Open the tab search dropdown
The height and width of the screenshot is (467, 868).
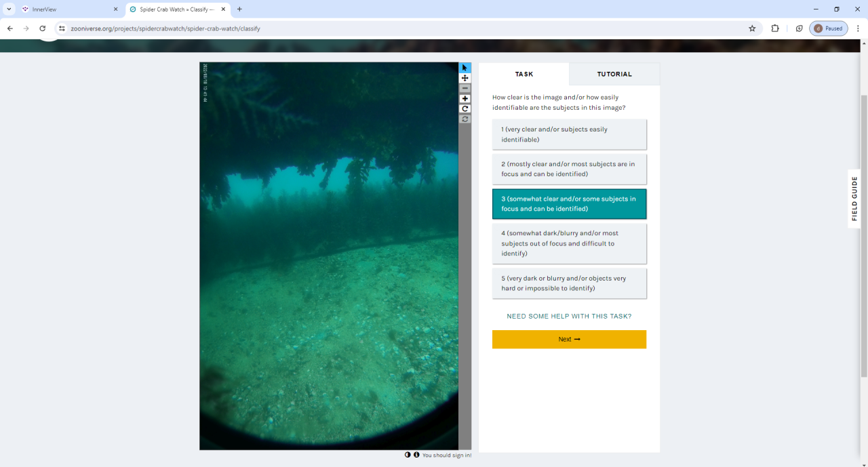point(9,9)
